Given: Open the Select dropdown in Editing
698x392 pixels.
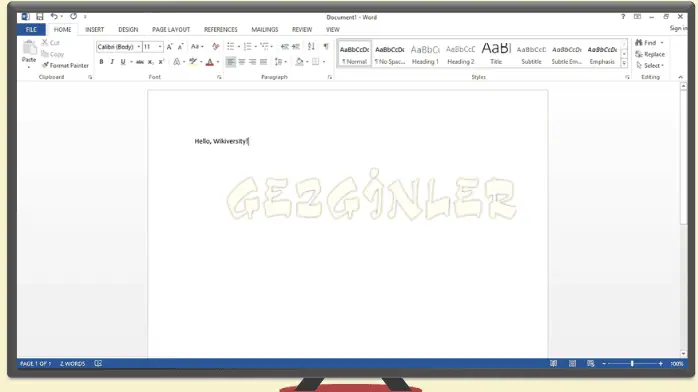Looking at the screenshot, I should (x=650, y=65).
